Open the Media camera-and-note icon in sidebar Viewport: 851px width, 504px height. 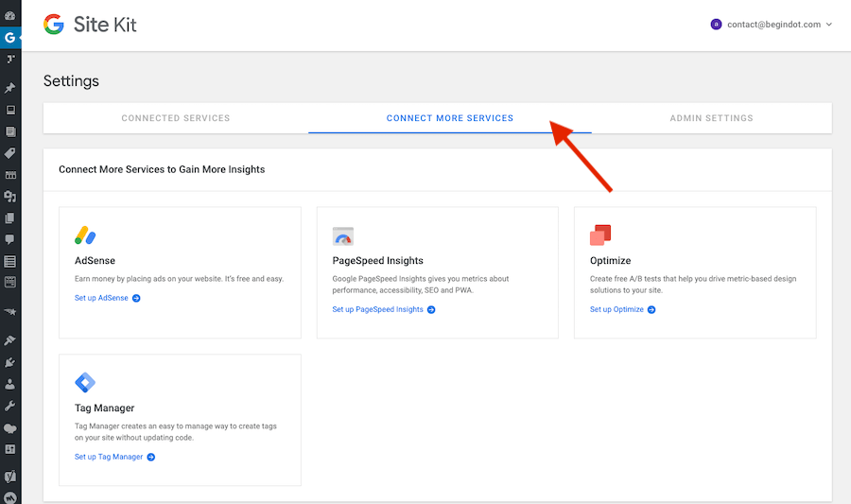click(9, 197)
